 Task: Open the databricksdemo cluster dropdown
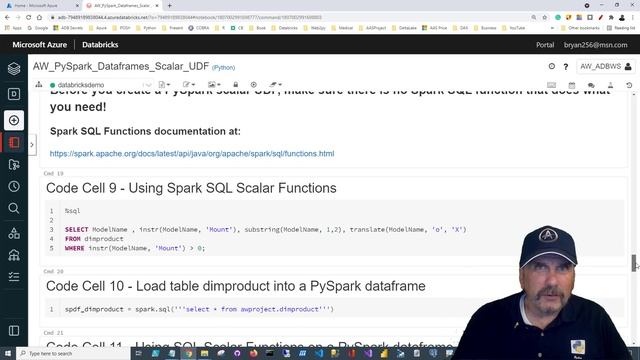[100, 85]
